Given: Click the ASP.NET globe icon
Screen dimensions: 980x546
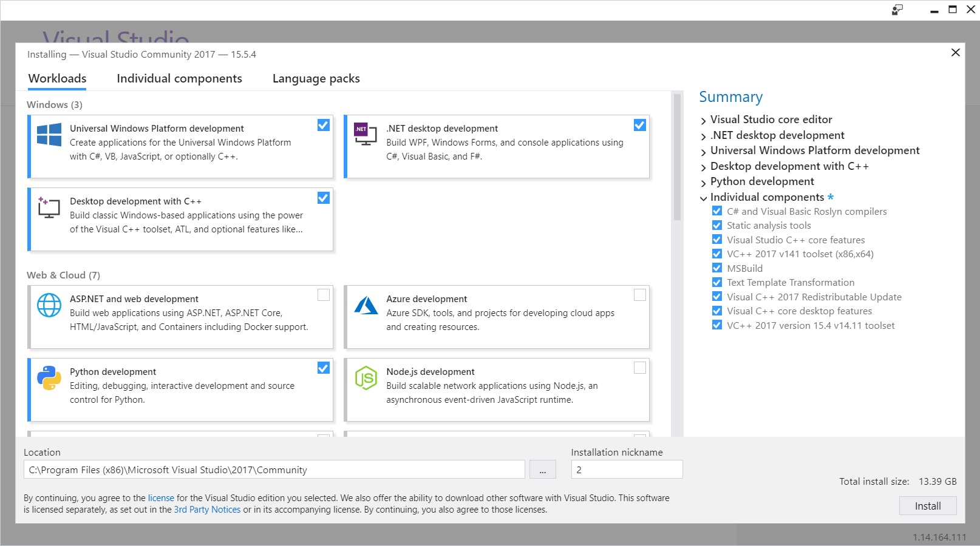Looking at the screenshot, I should pos(49,305).
